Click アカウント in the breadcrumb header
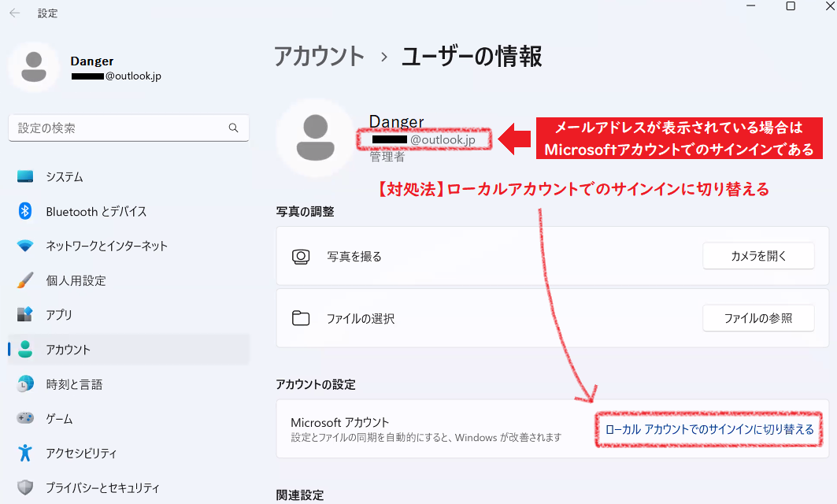Image resolution: width=837 pixels, height=504 pixels. pyautogui.click(x=320, y=56)
